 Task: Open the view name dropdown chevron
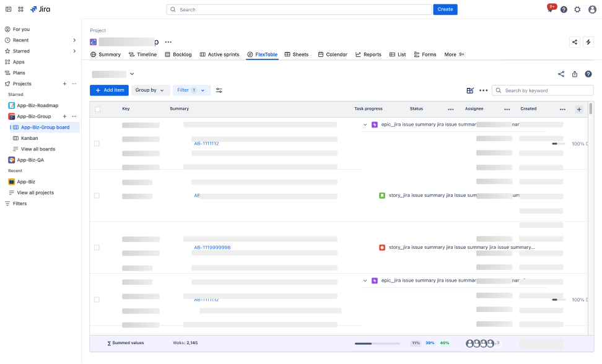click(x=132, y=74)
